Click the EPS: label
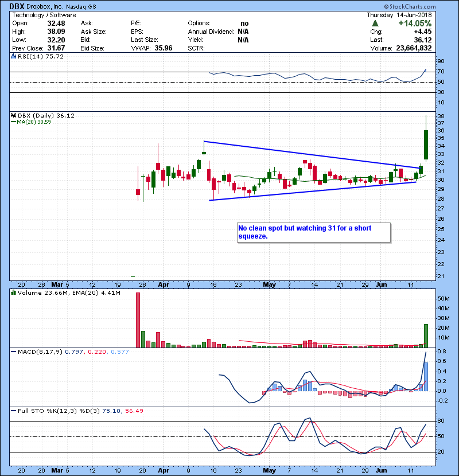 [x=137, y=32]
